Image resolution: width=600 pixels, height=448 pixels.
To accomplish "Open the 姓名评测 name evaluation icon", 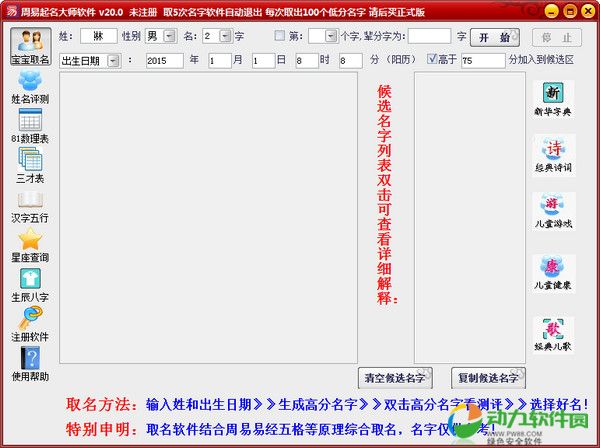I will [x=30, y=86].
